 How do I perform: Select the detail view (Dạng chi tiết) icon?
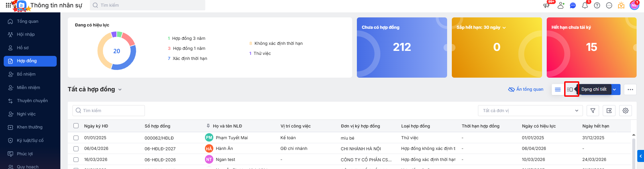tap(570, 89)
